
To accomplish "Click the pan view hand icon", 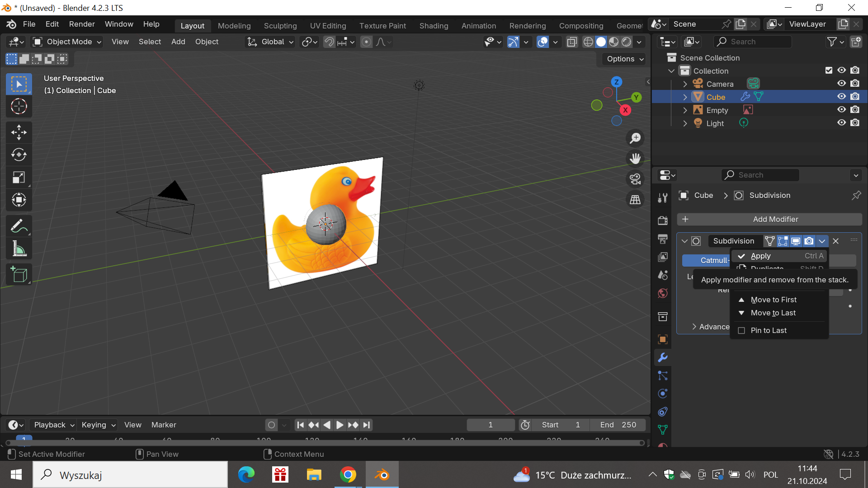I will [x=635, y=158].
